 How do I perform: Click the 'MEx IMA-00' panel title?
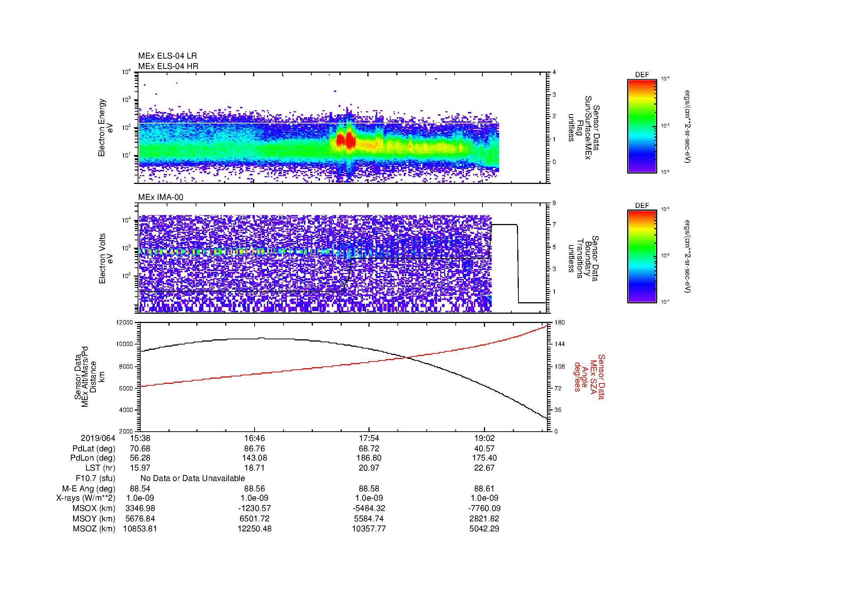[x=161, y=197]
